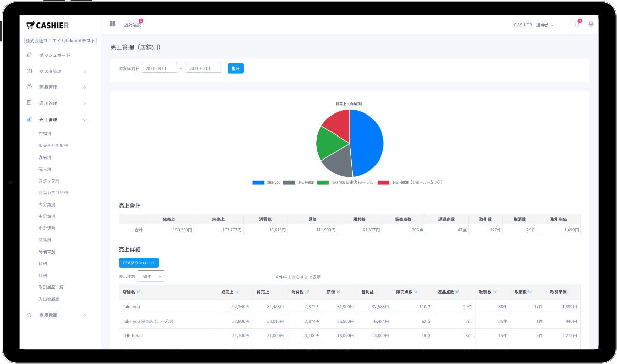Open the settings gear icon
The width and height of the screenshot is (617, 364).
(x=591, y=24)
